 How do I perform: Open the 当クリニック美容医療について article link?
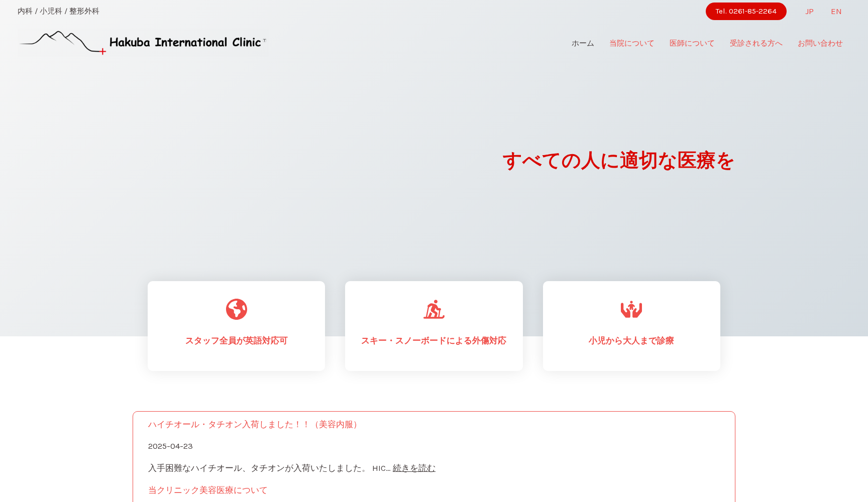207,490
